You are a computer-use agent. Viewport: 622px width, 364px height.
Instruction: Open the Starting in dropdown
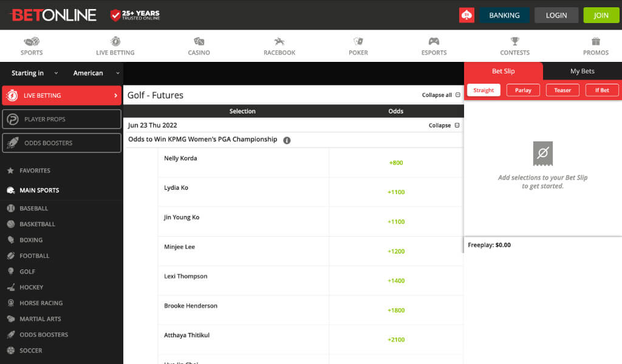pyautogui.click(x=35, y=73)
